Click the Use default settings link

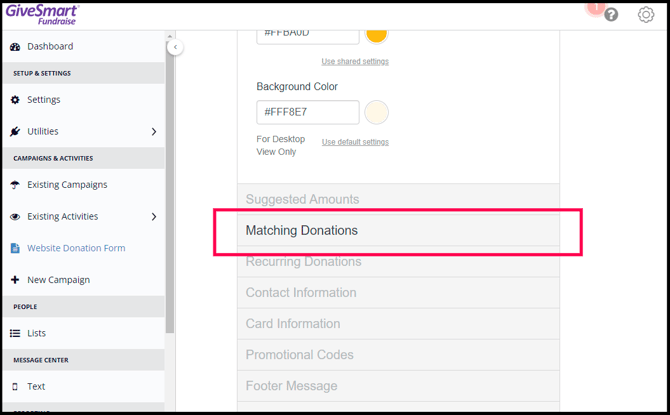click(355, 142)
